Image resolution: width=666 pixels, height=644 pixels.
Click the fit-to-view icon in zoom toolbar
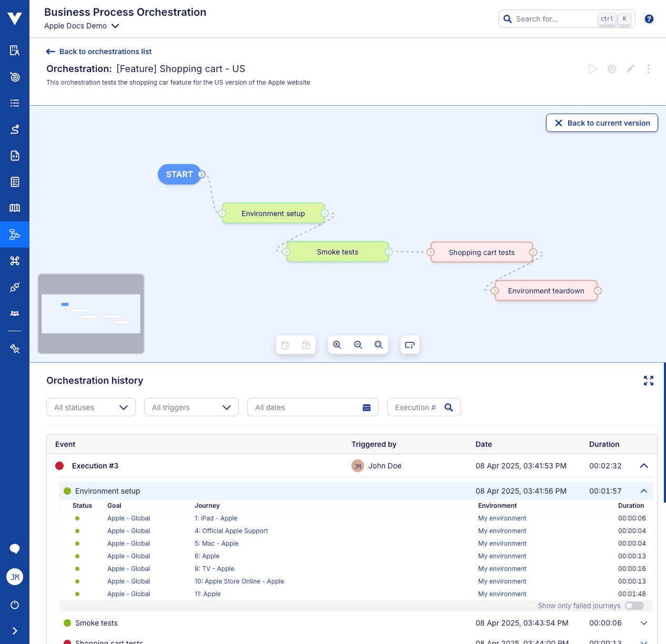click(x=379, y=345)
